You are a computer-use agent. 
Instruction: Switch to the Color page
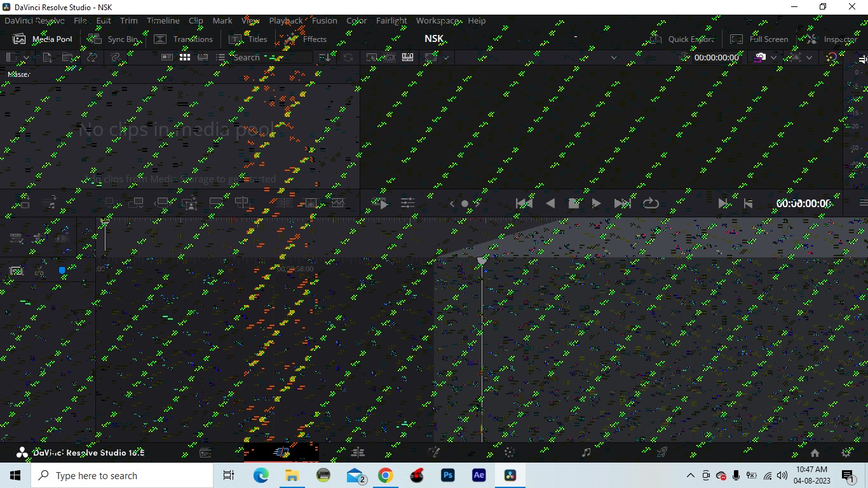pyautogui.click(x=509, y=452)
